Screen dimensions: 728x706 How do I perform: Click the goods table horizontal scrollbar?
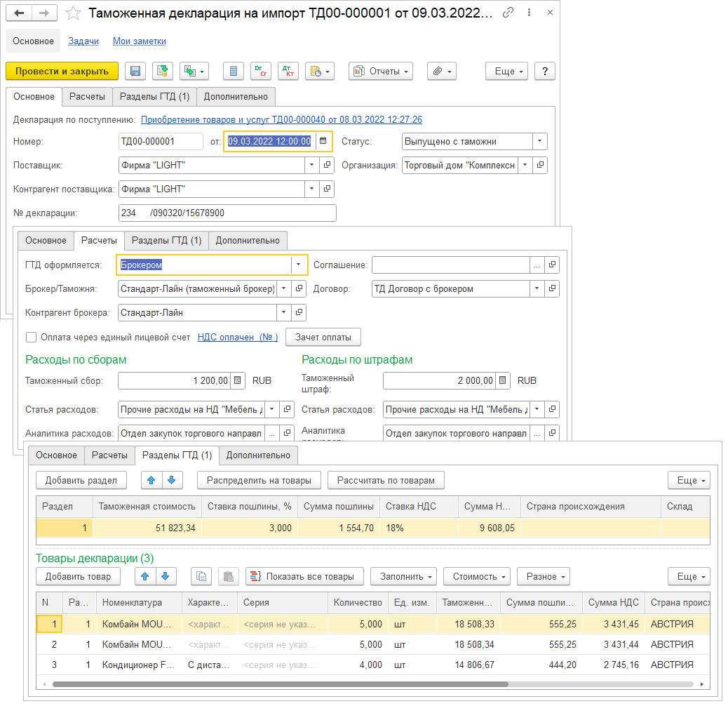click(281, 683)
